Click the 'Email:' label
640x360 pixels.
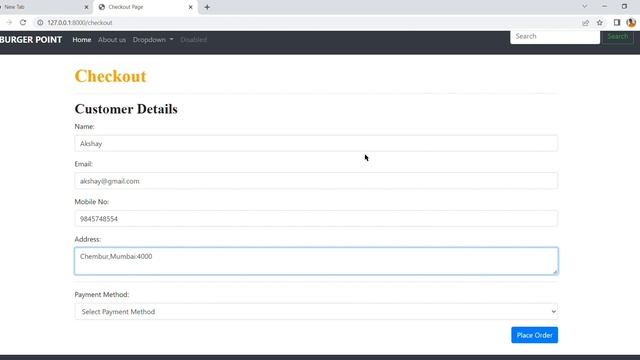83,164
